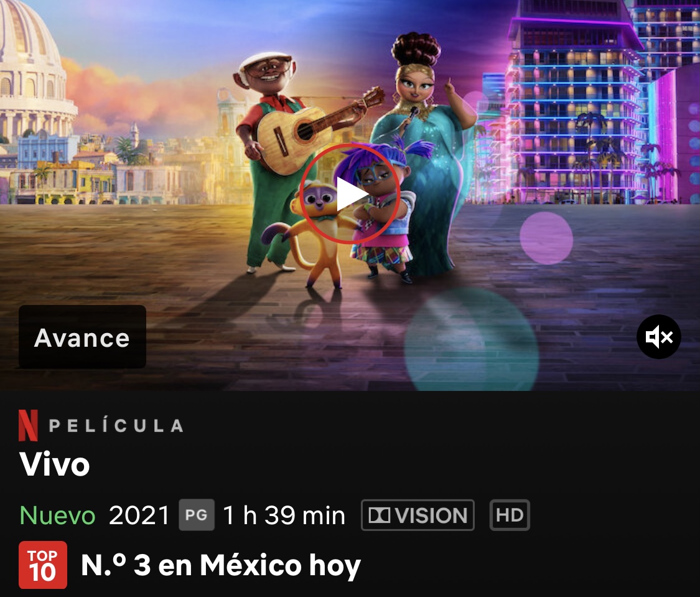Tap the HD quality badge
The image size is (700, 597).
click(510, 515)
